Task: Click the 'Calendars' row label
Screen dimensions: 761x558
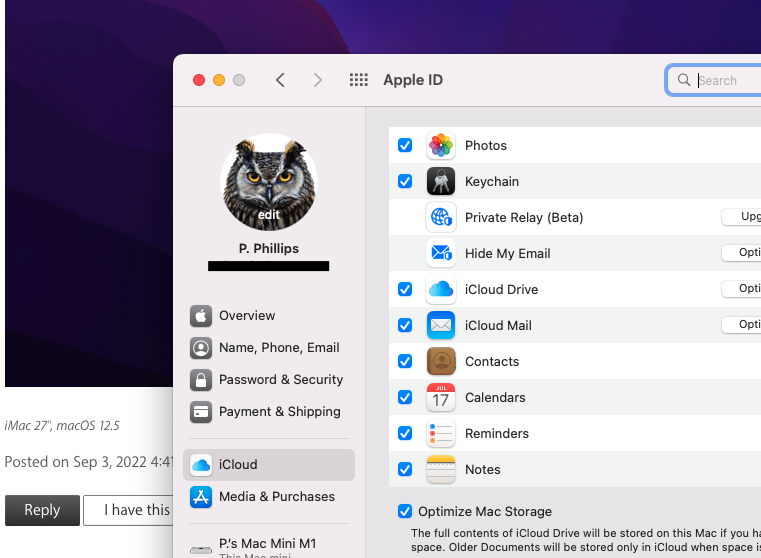Action: (x=495, y=397)
